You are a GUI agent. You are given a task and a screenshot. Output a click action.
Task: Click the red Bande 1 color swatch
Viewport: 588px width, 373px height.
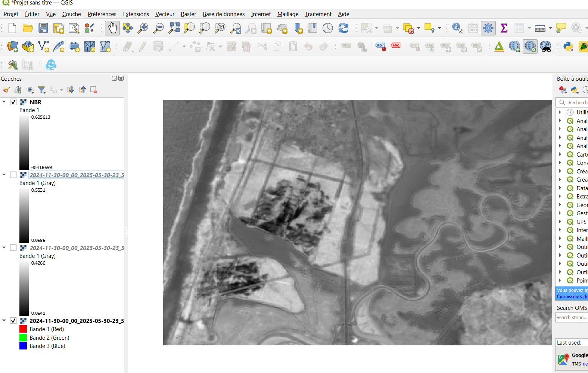(23, 329)
